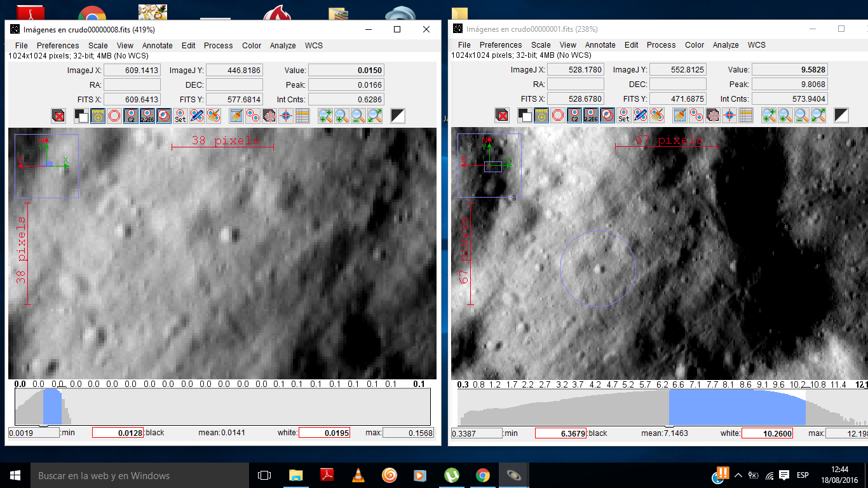868x488 pixels.
Task: Click the VLC media player taskbar icon
Action: [358, 475]
